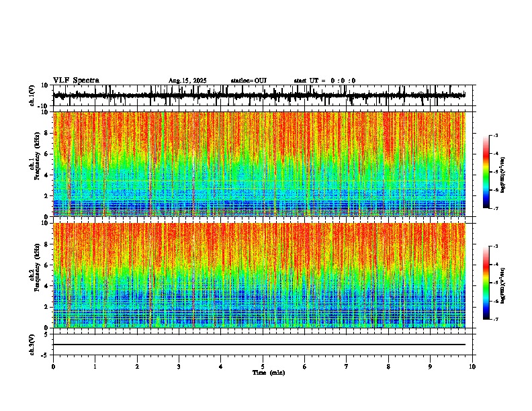Click the 'ch.1(V)' waveform axis label
Viewport: 532px width, 411px height.
click(x=32, y=95)
